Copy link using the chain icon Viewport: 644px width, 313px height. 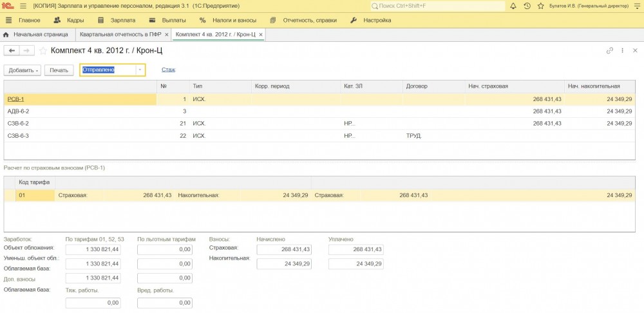pyautogui.click(x=610, y=50)
